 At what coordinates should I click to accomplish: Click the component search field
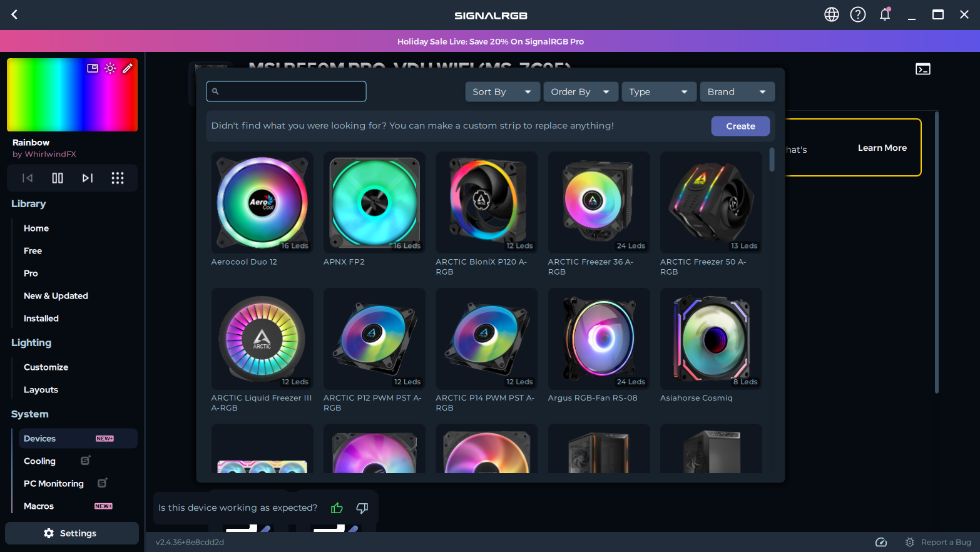(x=286, y=91)
